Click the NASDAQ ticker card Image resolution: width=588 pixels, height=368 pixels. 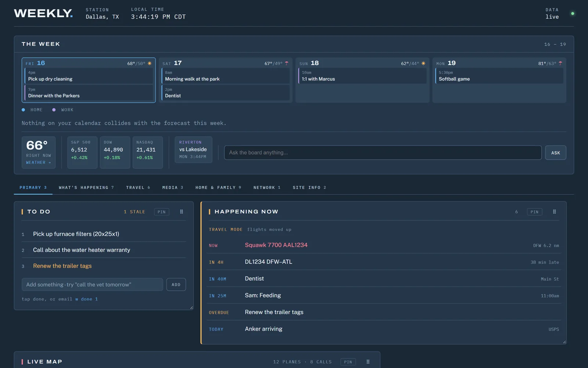click(x=148, y=152)
